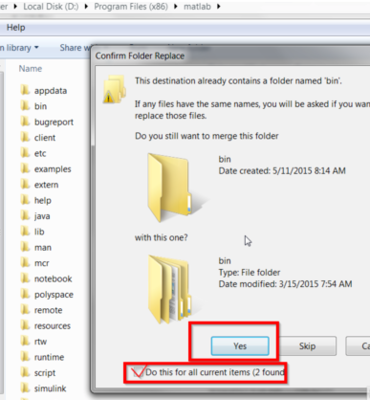Click the notebook folder icon
370x400 pixels.
click(x=25, y=278)
